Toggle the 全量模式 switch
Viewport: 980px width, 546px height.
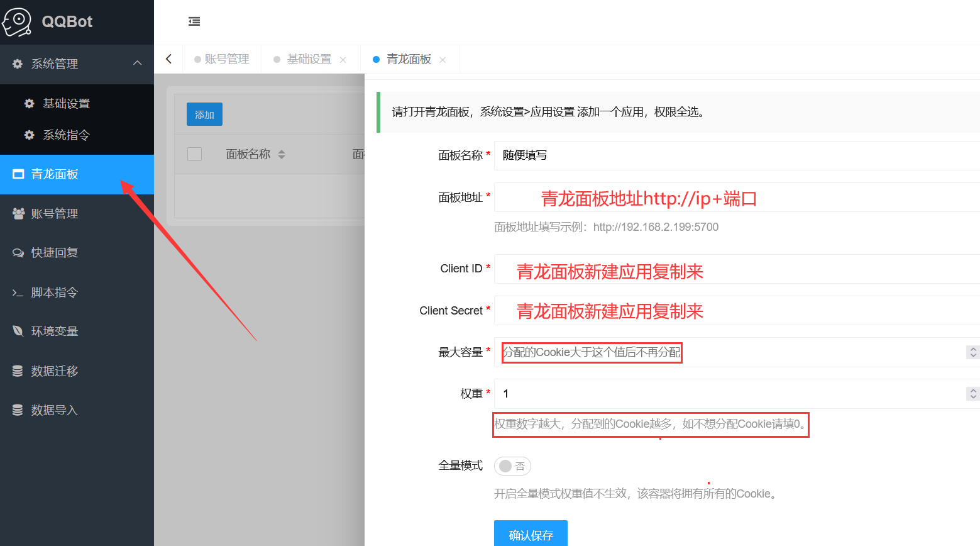point(512,466)
